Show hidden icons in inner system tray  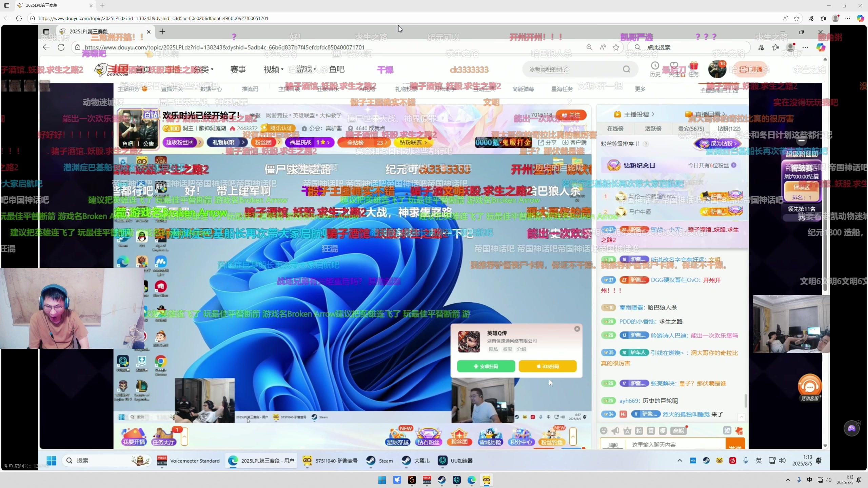coord(679,461)
